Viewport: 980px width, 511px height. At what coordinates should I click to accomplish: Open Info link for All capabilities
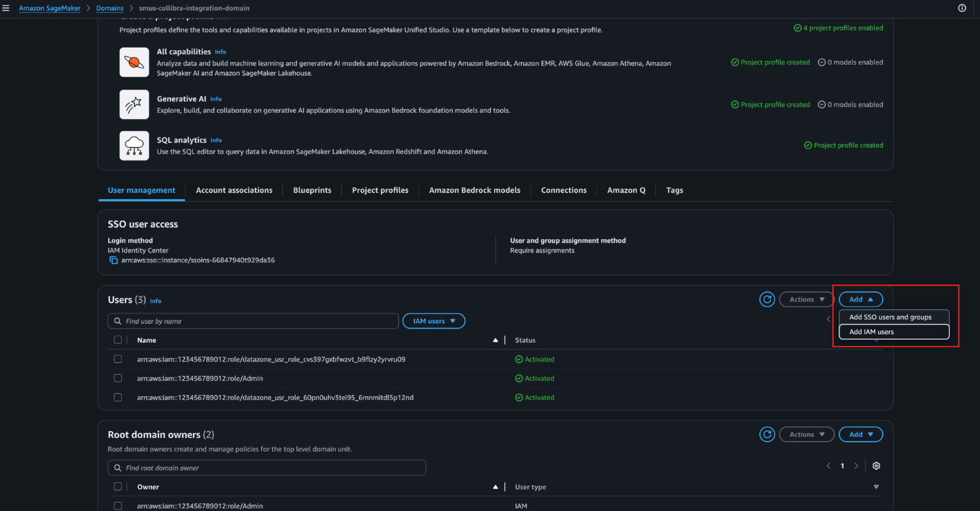click(221, 52)
